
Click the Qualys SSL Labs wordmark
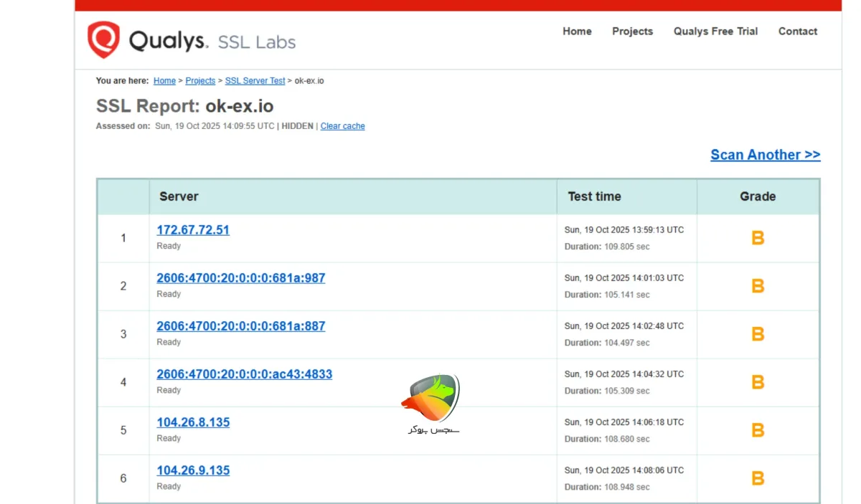pyautogui.click(x=212, y=41)
